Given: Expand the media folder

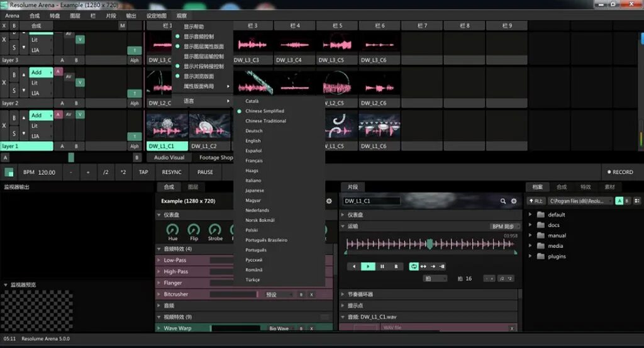Looking at the screenshot, I should 530,245.
